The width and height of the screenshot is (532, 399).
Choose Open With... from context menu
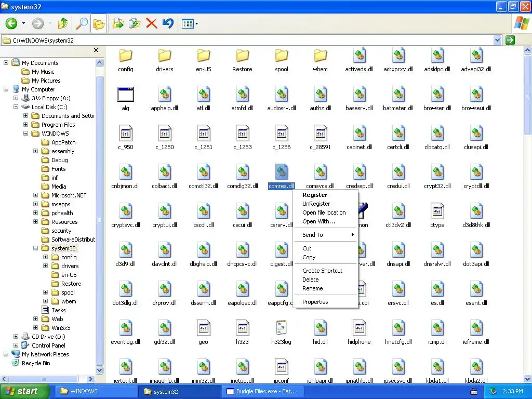coord(318,221)
